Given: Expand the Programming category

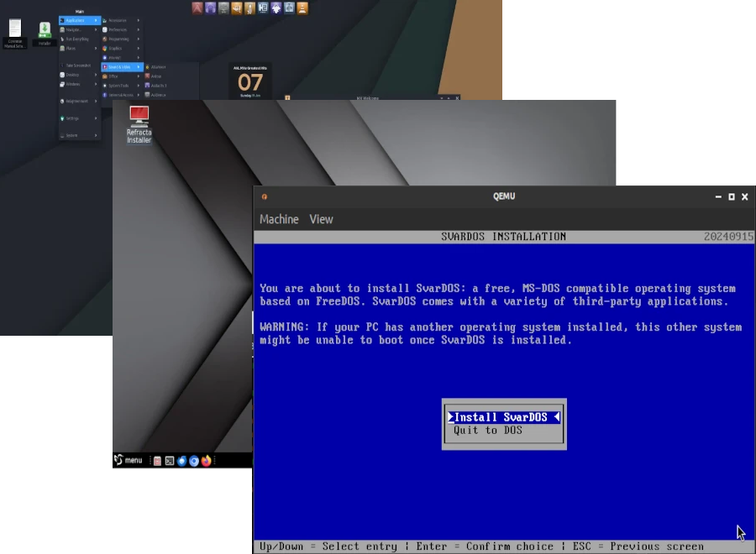Looking at the screenshot, I should (x=122, y=39).
